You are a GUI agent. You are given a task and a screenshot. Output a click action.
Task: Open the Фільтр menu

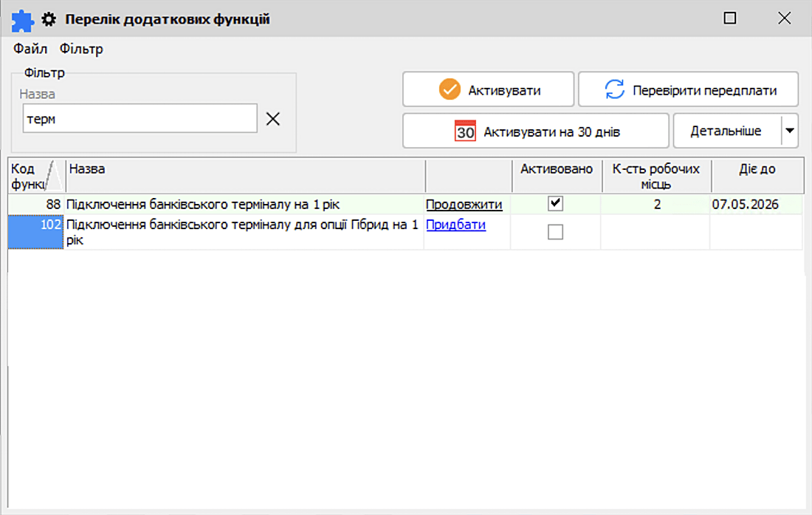point(81,50)
